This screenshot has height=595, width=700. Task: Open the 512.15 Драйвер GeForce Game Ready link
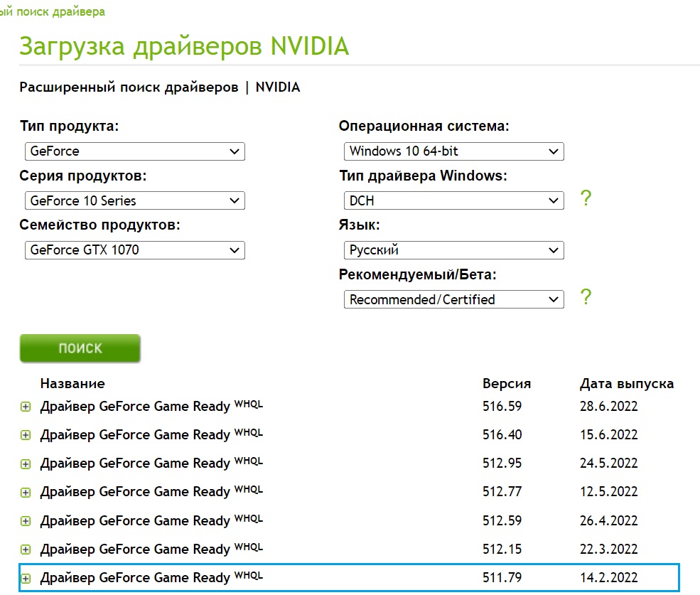tap(135, 549)
